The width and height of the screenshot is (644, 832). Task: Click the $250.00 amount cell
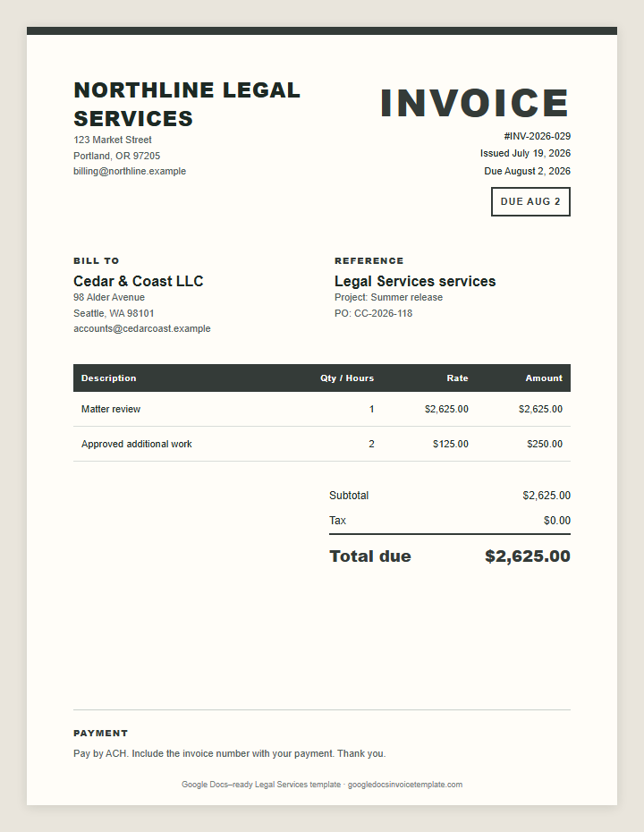pos(545,444)
